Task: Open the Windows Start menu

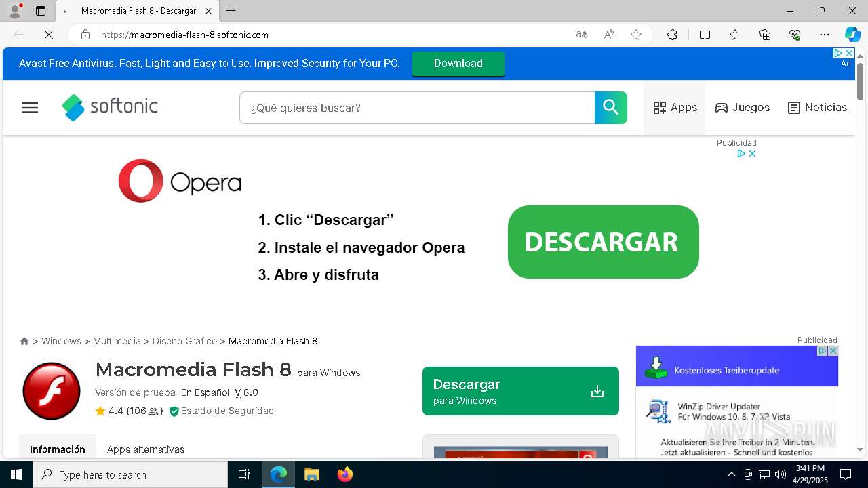Action: point(16,474)
